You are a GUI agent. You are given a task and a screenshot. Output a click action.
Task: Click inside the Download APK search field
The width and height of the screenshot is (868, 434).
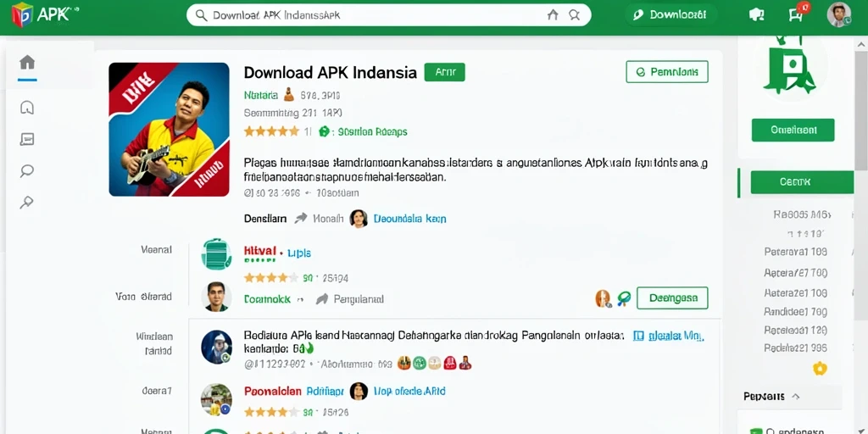pyautogui.click(x=388, y=15)
